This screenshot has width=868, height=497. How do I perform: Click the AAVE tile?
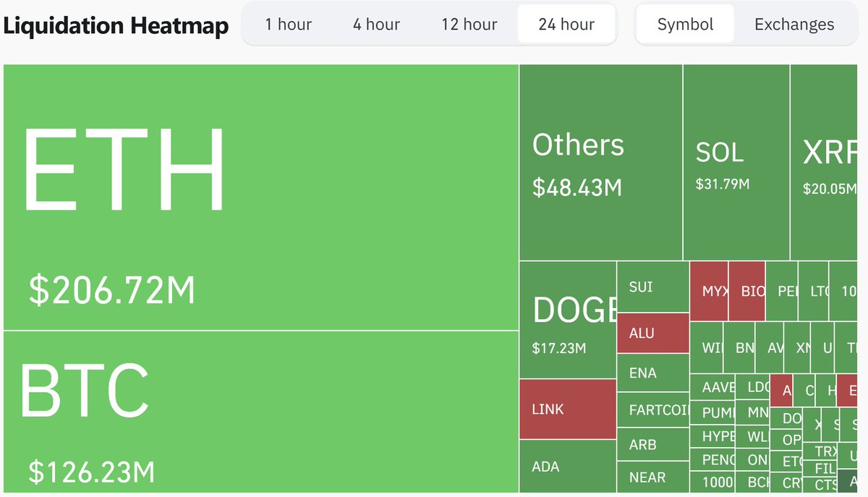pos(714,388)
